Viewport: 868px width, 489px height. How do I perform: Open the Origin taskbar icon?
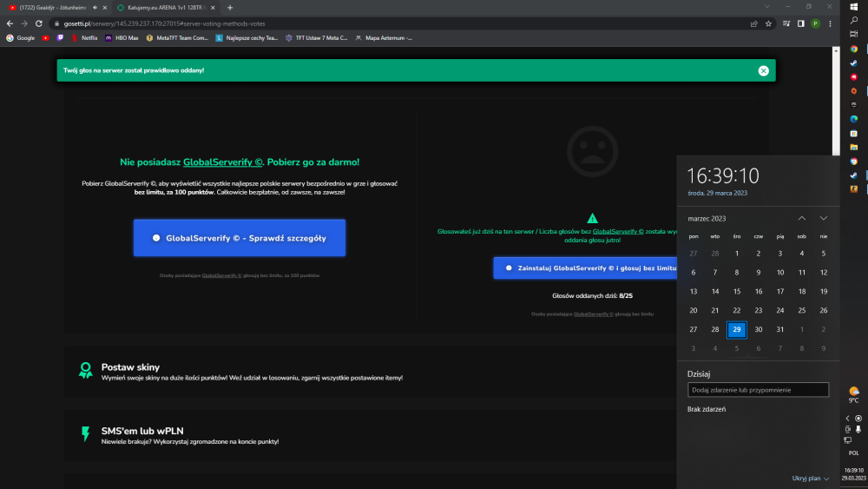(x=854, y=91)
